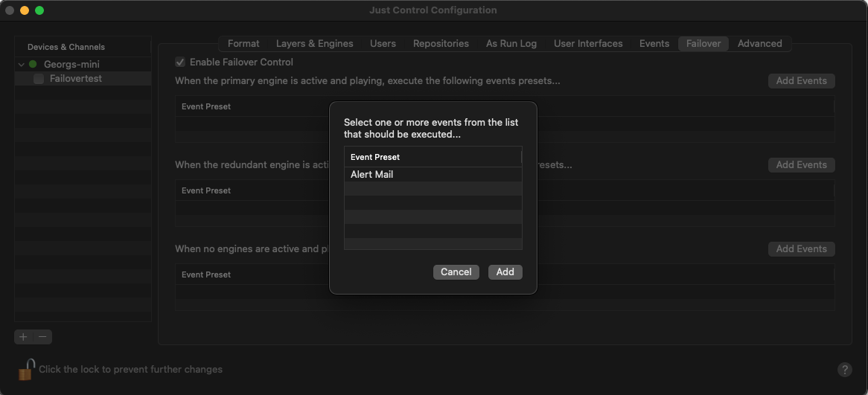Select the Failover tab
The image size is (868, 395).
coord(703,44)
